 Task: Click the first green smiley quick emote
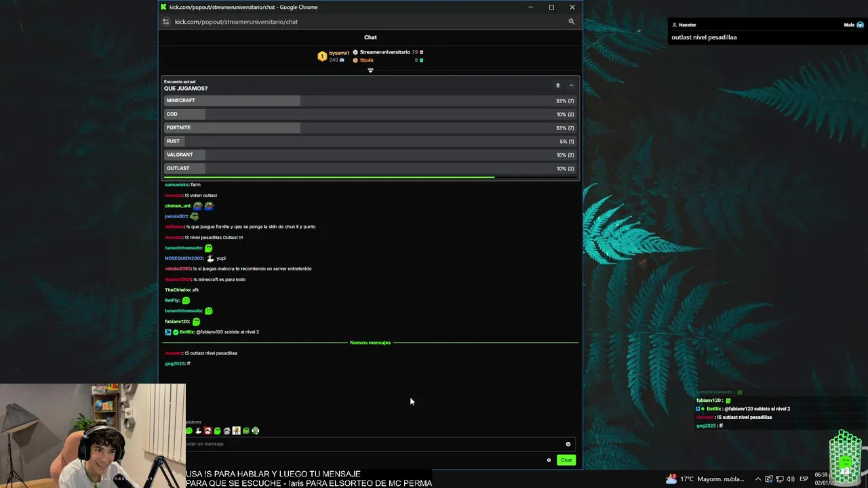click(189, 431)
